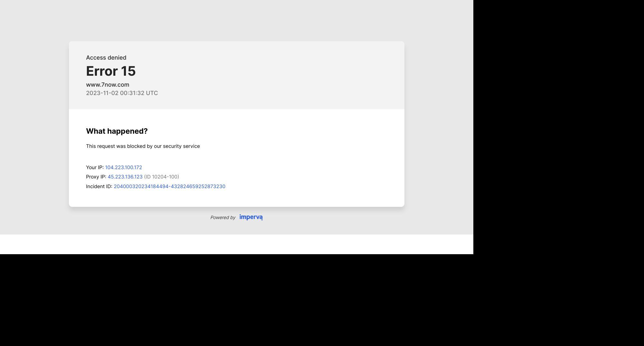Click the What happened heading
This screenshot has width=644, height=346.
(x=117, y=131)
